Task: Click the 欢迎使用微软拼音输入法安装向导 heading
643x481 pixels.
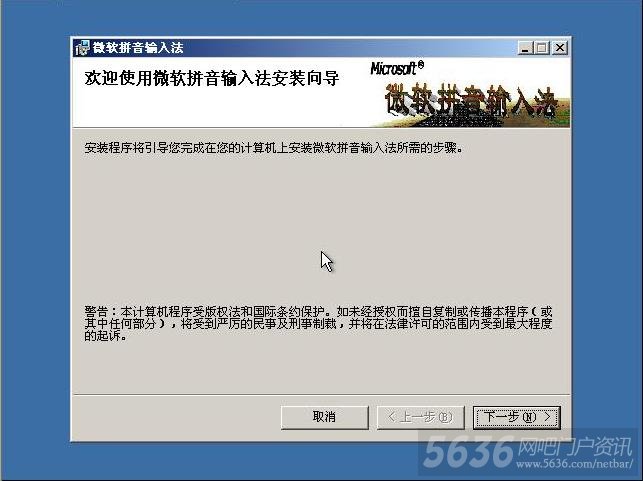Action: click(x=212, y=78)
